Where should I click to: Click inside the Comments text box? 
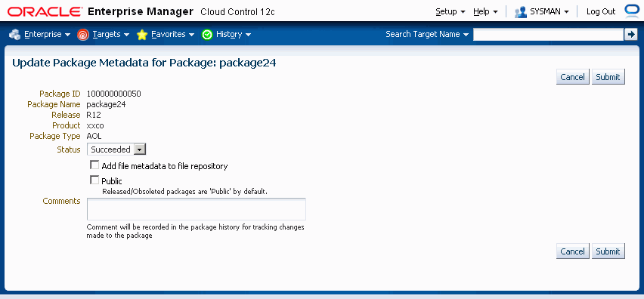click(197, 209)
